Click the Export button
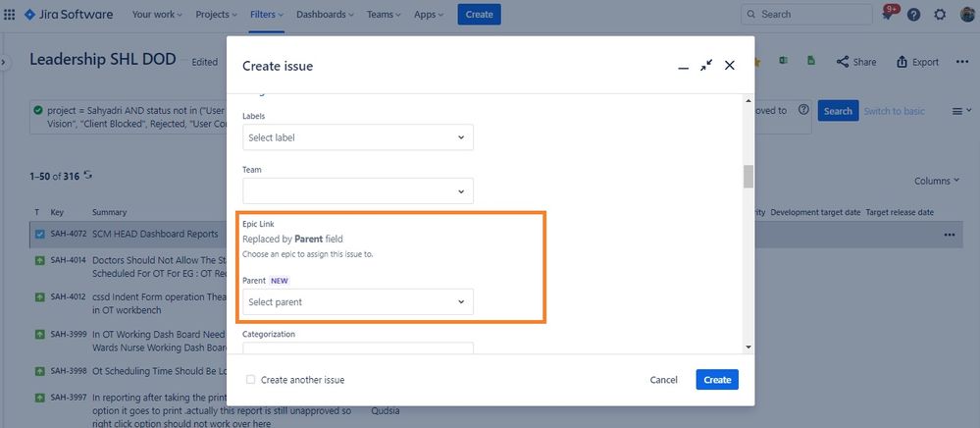980x428 pixels. tap(917, 62)
